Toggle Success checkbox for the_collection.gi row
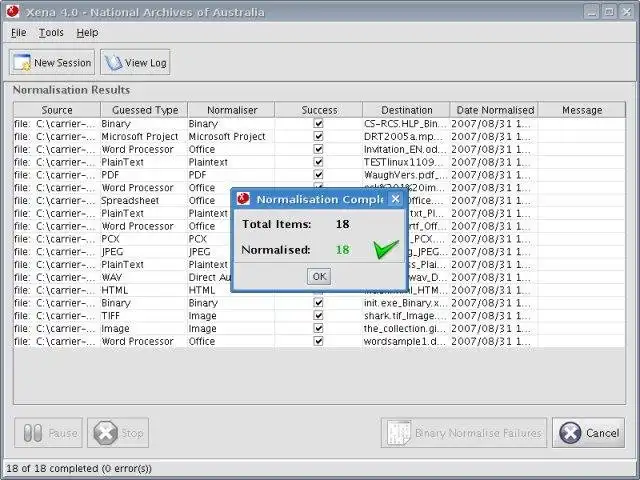This screenshot has height=480, width=640. click(318, 328)
